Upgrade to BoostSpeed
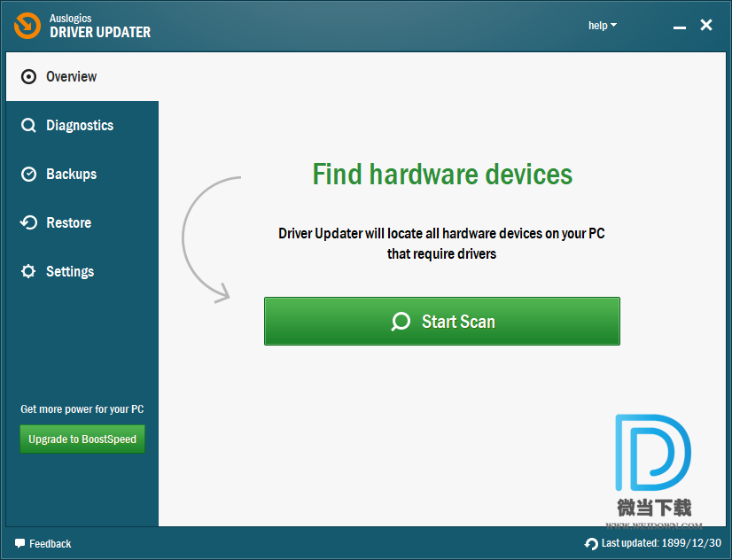Image resolution: width=732 pixels, height=560 pixels. (x=82, y=439)
